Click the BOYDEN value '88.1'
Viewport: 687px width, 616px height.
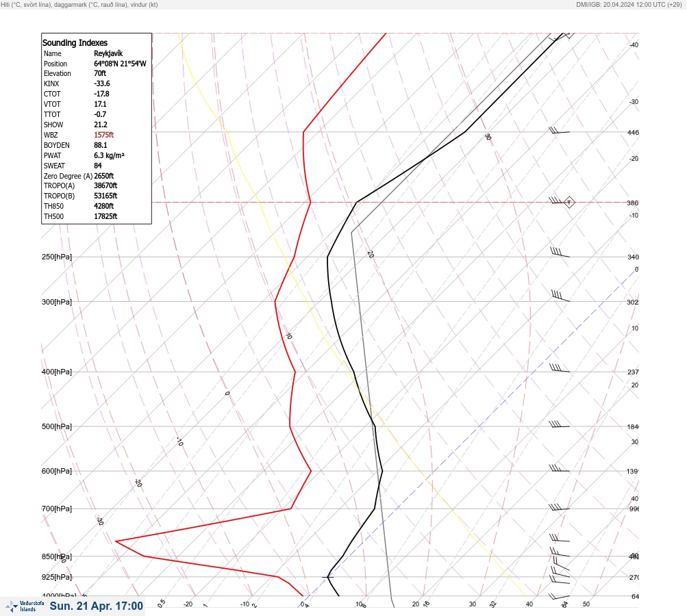coord(101,145)
